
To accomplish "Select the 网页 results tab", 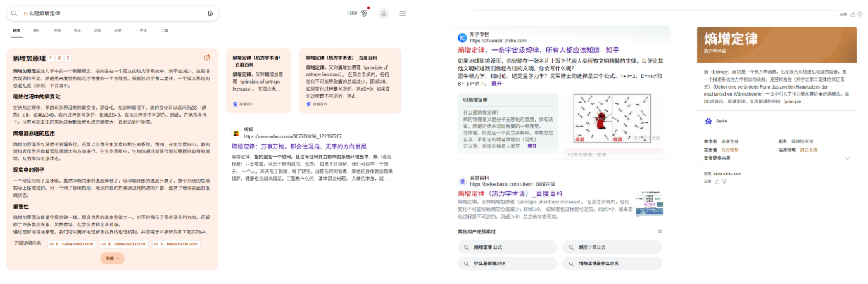I will point(16,31).
